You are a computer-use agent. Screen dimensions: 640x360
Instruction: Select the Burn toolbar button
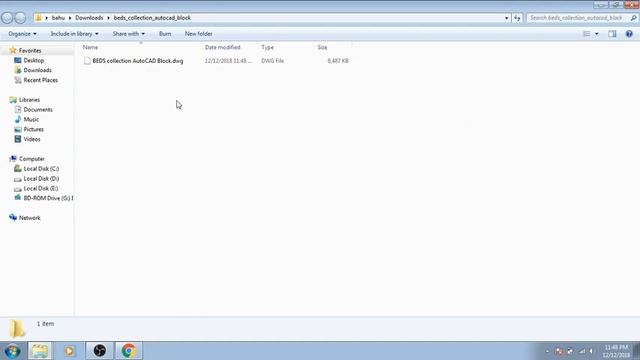pyautogui.click(x=165, y=34)
